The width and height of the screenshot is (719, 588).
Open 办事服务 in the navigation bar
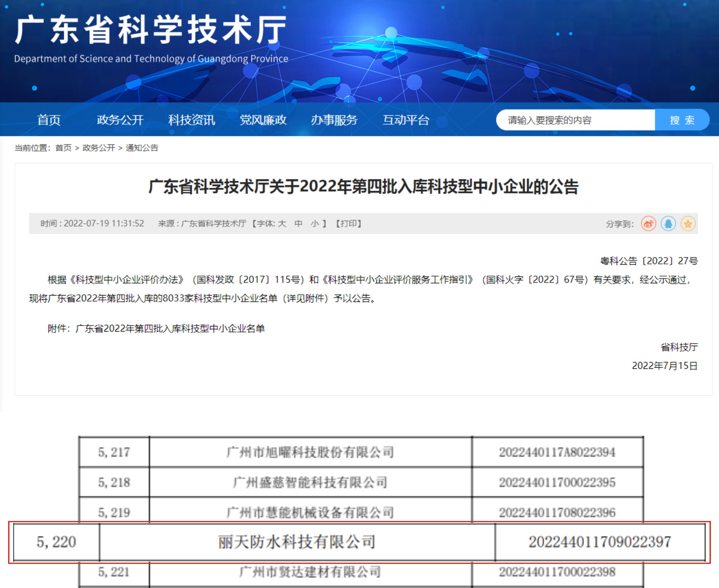coord(334,120)
